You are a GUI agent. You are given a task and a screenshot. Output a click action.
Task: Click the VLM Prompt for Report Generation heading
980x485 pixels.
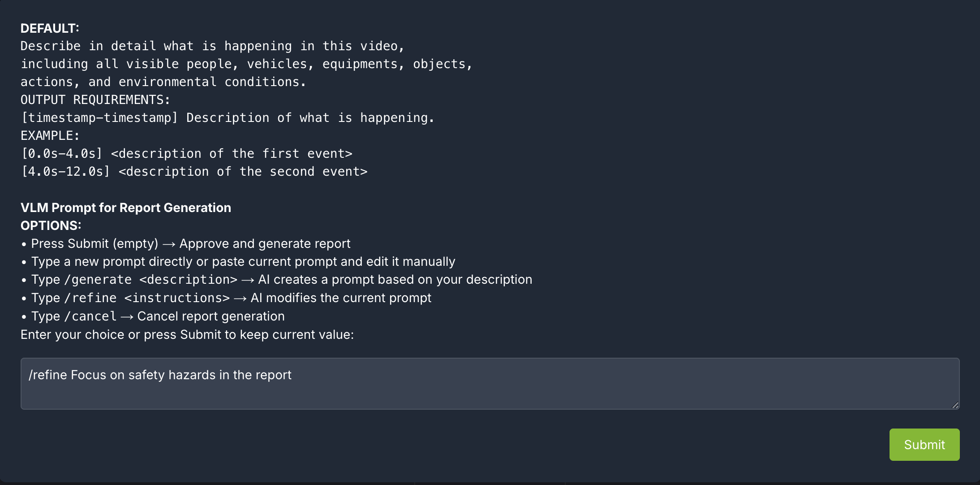tap(125, 208)
